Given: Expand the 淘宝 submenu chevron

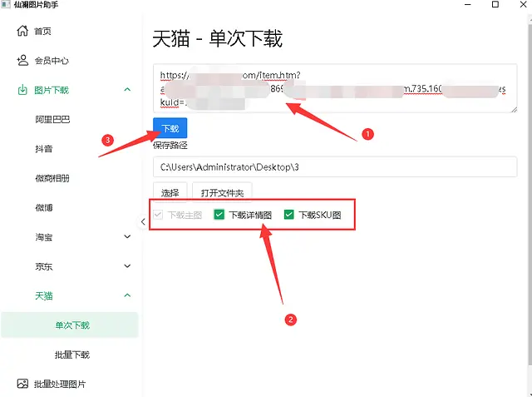Looking at the screenshot, I should 127,236.
